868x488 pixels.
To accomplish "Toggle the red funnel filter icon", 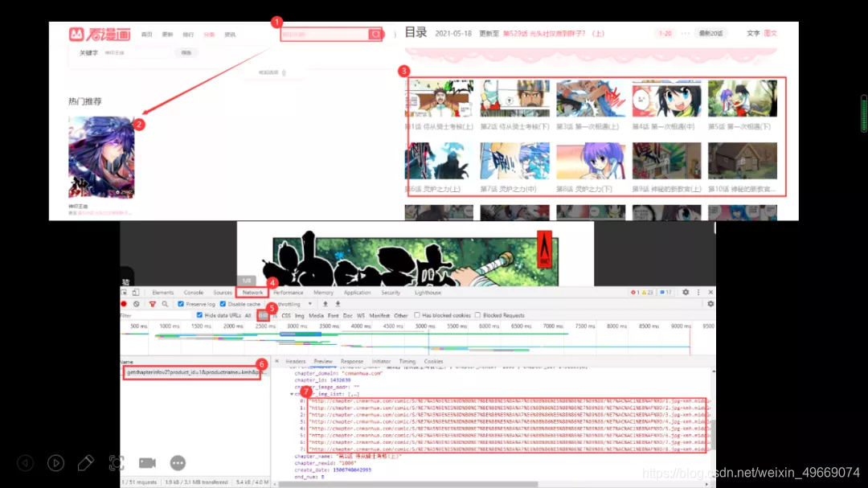I will pos(152,304).
